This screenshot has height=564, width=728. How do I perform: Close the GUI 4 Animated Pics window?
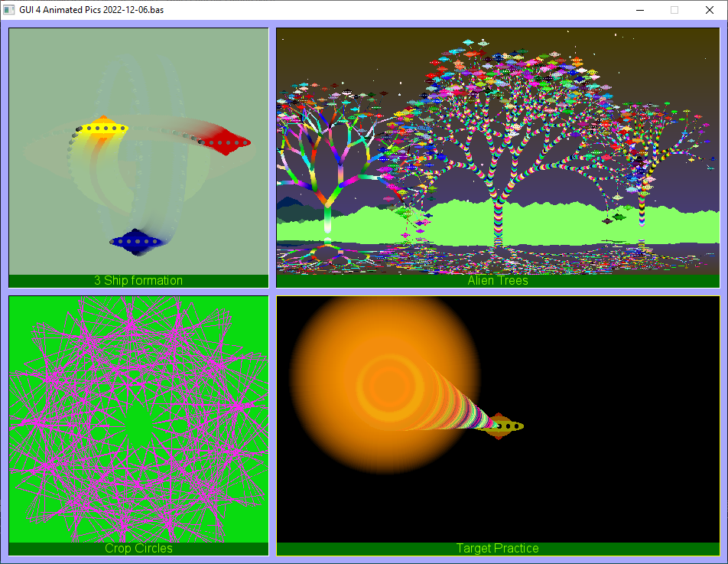(710, 10)
